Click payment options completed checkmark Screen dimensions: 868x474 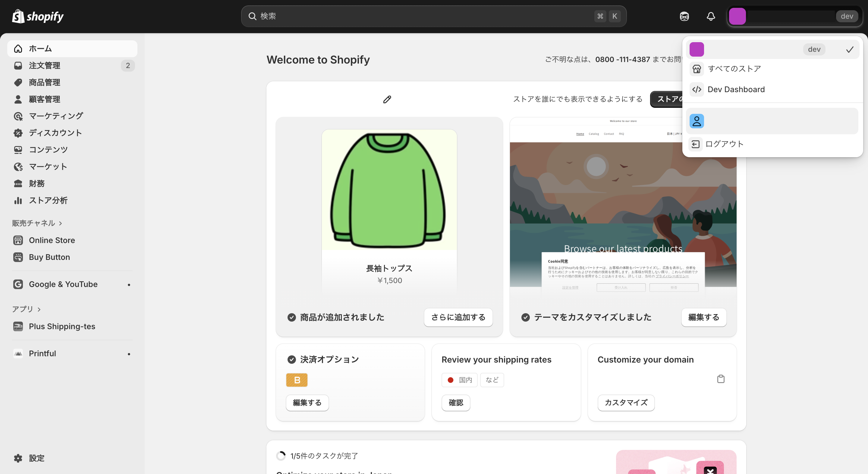pyautogui.click(x=291, y=359)
